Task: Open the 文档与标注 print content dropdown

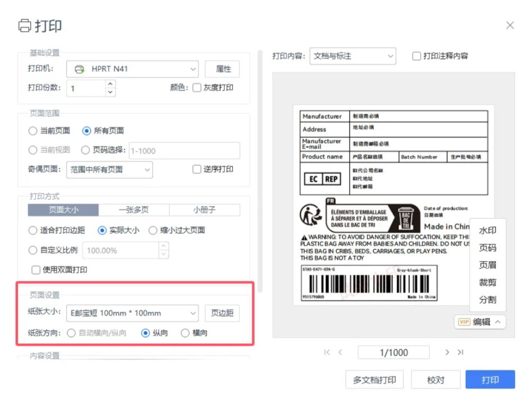Action: (x=353, y=56)
